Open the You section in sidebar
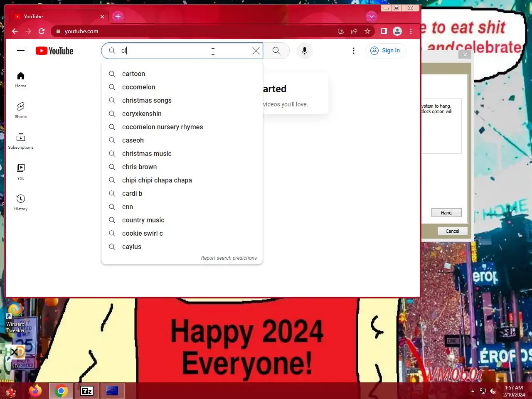Viewport: 532px width, 399px height. coord(21,172)
